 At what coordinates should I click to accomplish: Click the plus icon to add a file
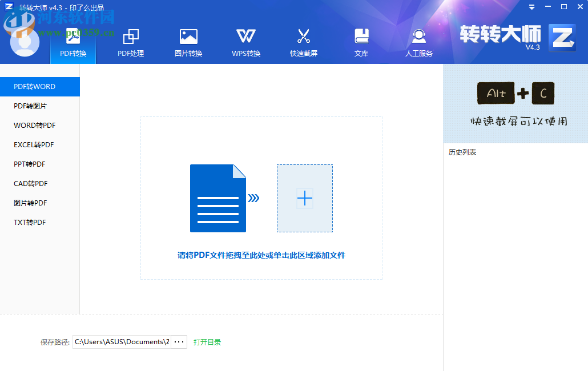click(x=304, y=198)
